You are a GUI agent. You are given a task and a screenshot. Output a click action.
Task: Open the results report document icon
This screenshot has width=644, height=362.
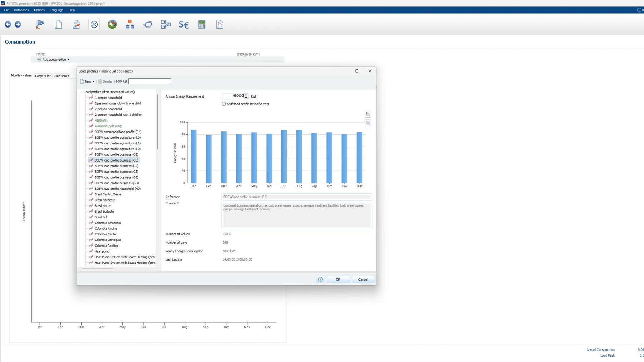pyautogui.click(x=219, y=24)
